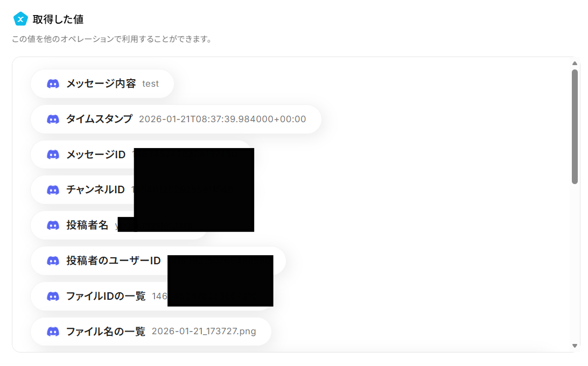Click the Discord icon beside 投稿者名
Image resolution: width=588 pixels, height=366 pixels.
click(x=53, y=226)
